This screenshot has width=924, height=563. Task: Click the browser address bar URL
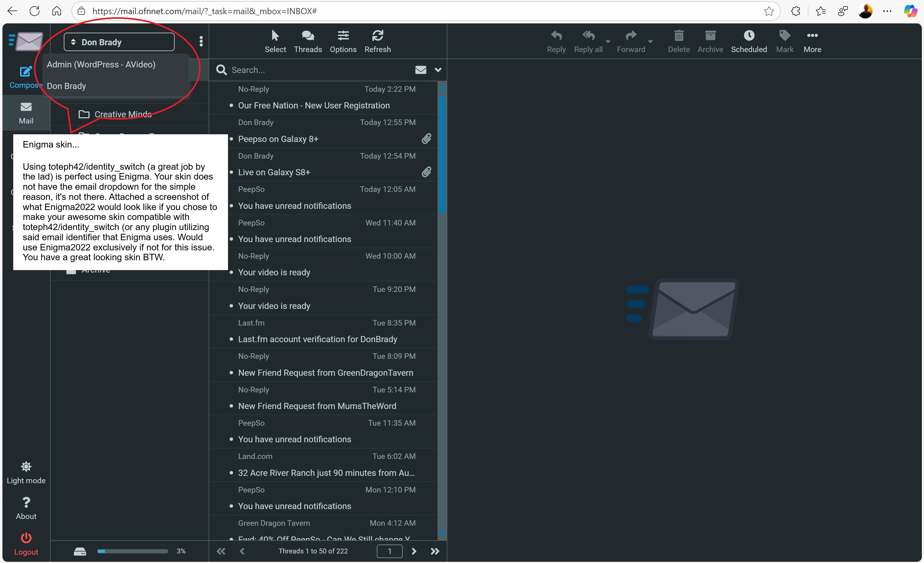(x=204, y=11)
